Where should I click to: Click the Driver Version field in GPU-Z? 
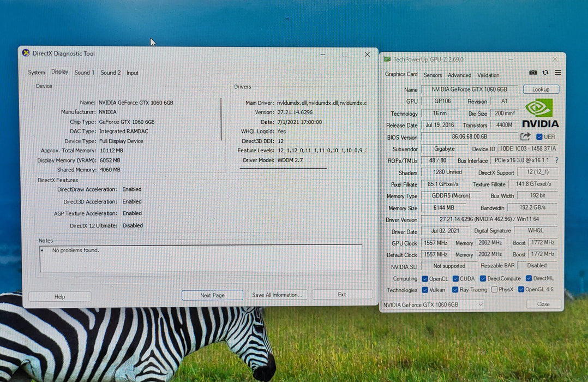(x=489, y=219)
